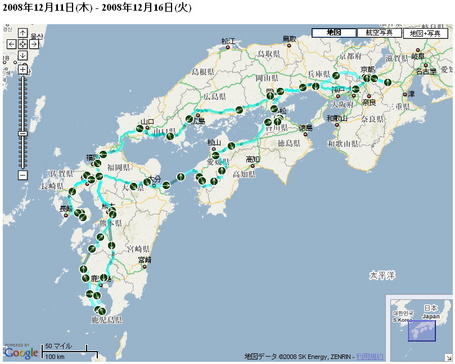Switch to the 地図 map view
Image resolution: width=455 pixels, height=364 pixels.
coord(333,33)
